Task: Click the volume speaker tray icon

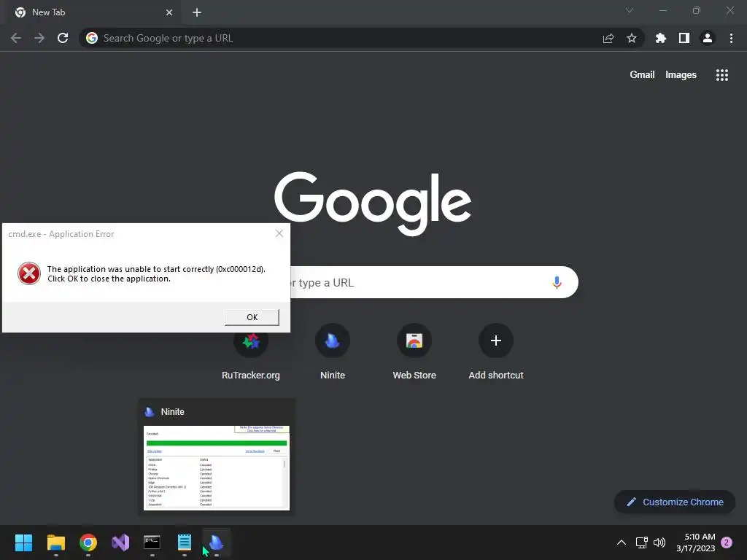Action: point(659,542)
